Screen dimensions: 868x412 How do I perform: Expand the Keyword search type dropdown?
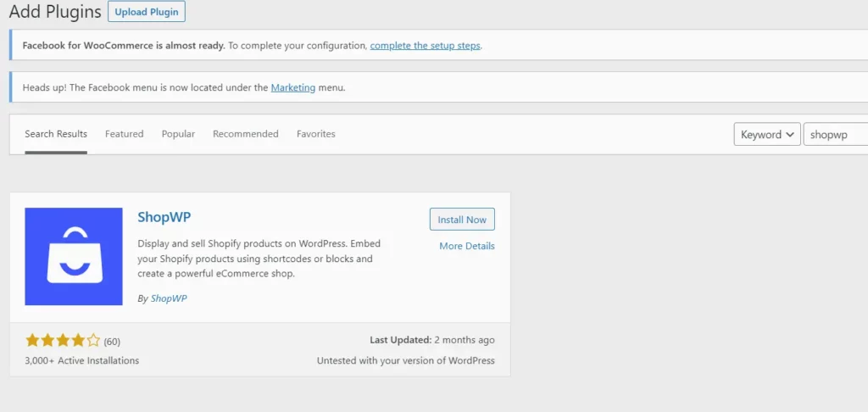tap(767, 135)
